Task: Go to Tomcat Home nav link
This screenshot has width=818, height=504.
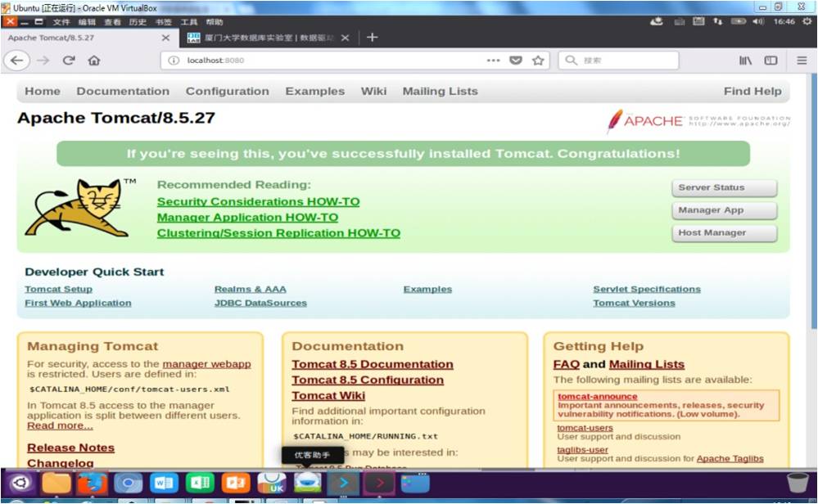Action: click(43, 91)
